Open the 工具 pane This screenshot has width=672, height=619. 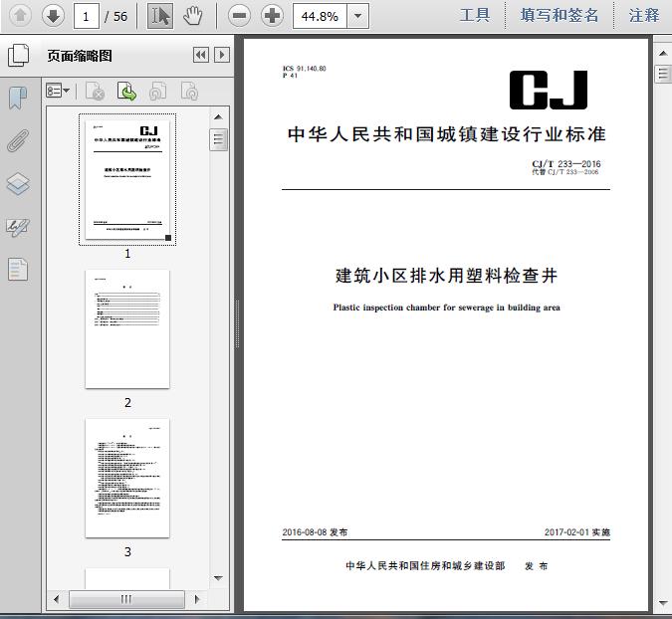475,15
